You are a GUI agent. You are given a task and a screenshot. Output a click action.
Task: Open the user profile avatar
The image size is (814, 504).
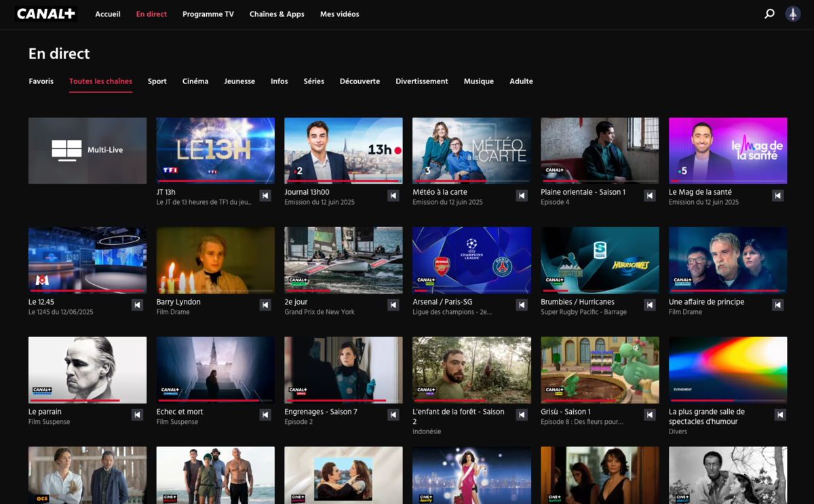793,14
